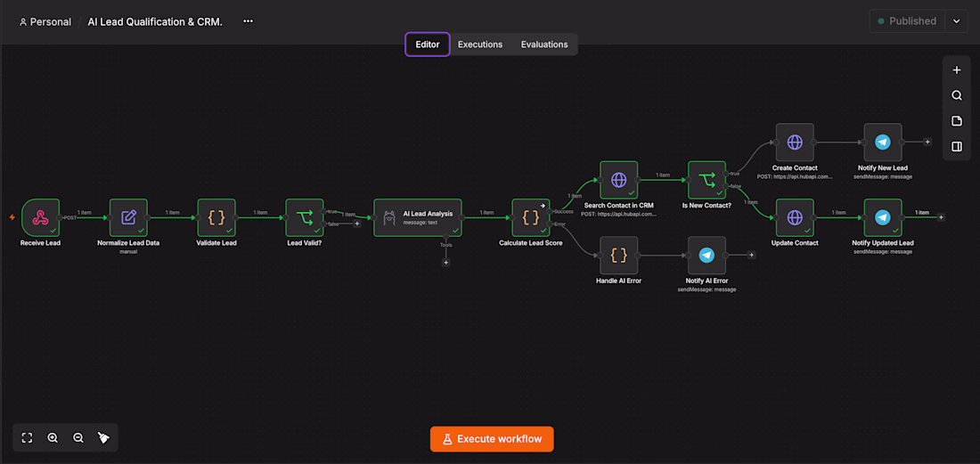Viewport: 980px width, 464px height.
Task: Open the Notify Updated Lead Telegram node
Action: [883, 218]
